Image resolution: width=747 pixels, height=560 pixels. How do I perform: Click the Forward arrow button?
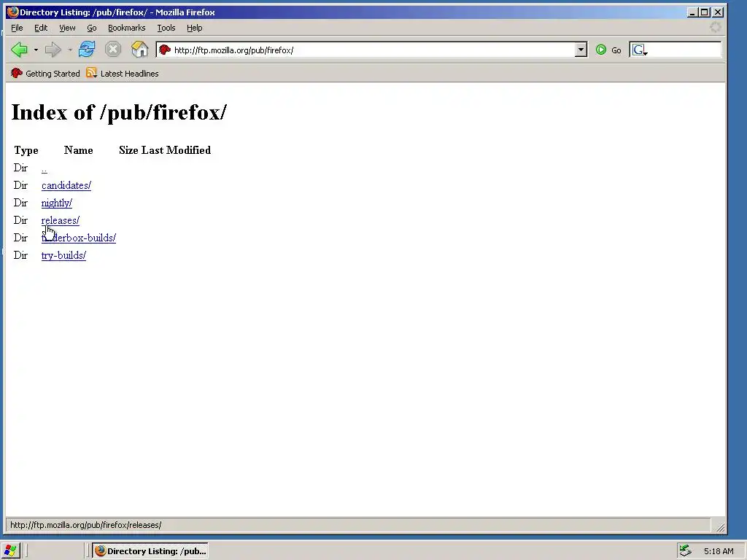pos(53,50)
